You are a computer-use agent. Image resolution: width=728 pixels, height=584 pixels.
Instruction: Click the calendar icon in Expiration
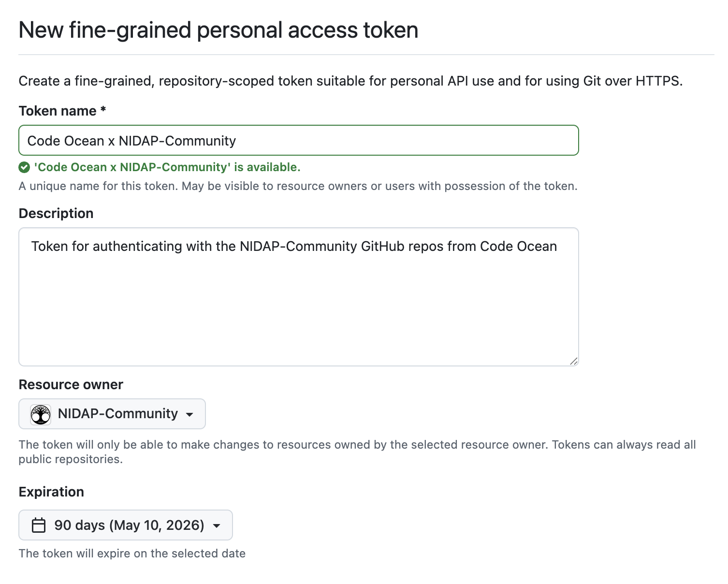click(39, 525)
